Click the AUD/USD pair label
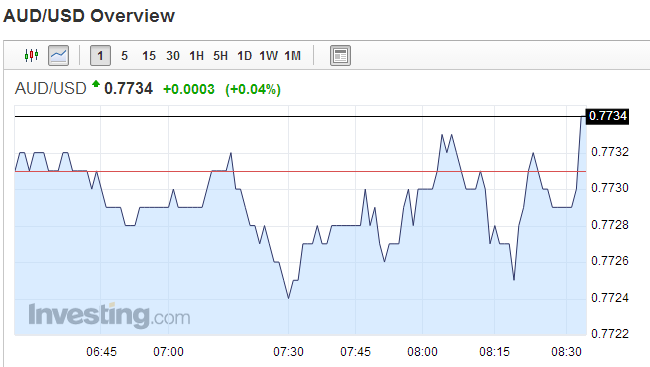650x367 pixels. click(51, 88)
